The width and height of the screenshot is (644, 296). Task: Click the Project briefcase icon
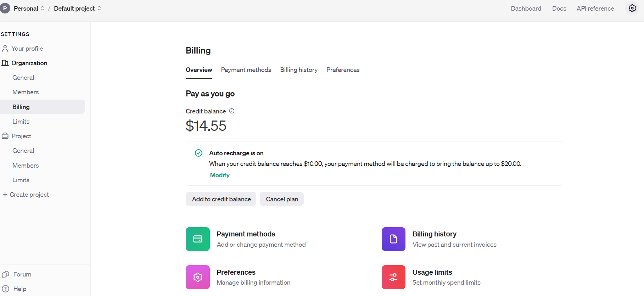(5, 136)
